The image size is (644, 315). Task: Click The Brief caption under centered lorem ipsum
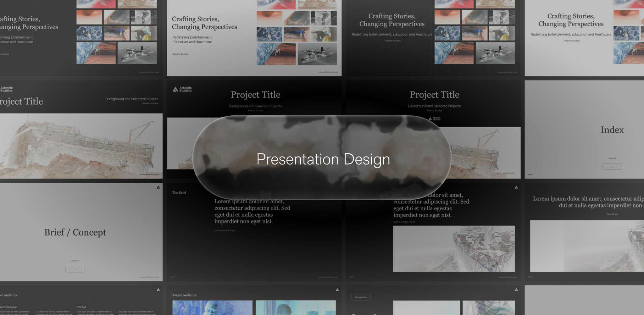pyautogui.click(x=612, y=214)
